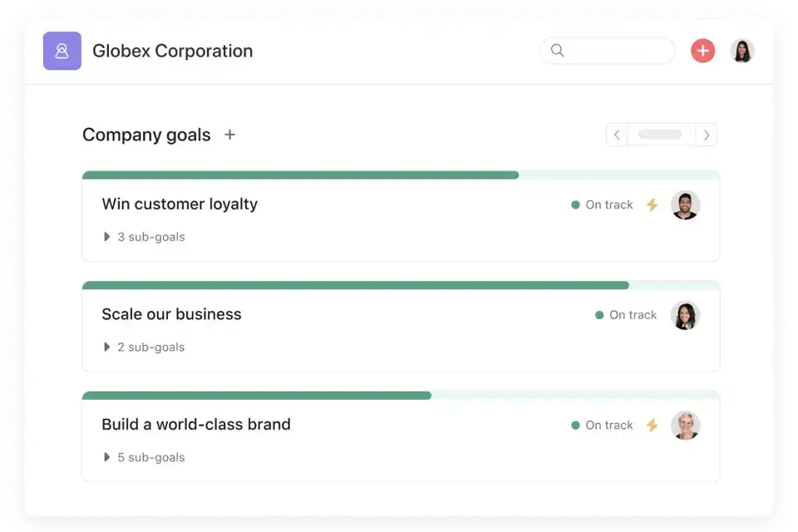The width and height of the screenshot is (798, 532).
Task: Open owner avatar on Win customer loyalty goal
Action: (685, 204)
